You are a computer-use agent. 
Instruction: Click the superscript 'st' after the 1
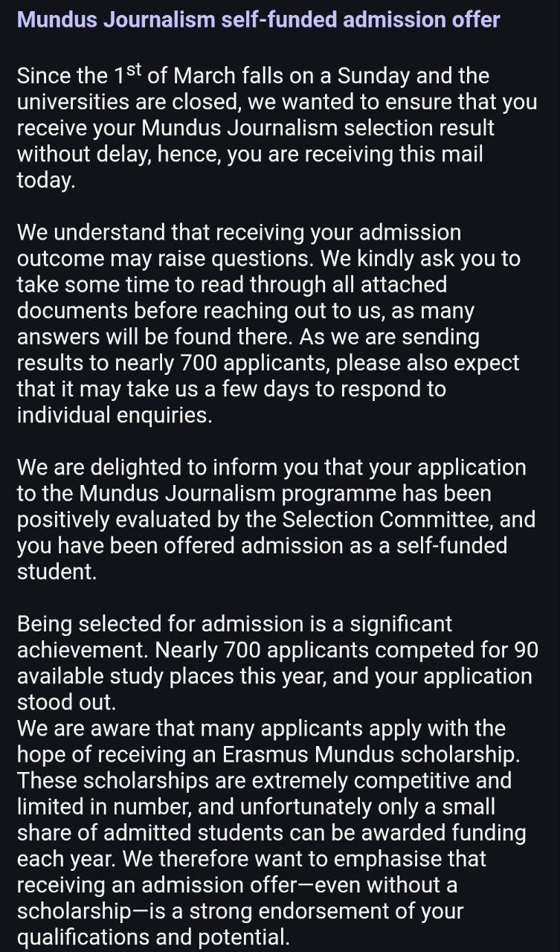pos(133,72)
